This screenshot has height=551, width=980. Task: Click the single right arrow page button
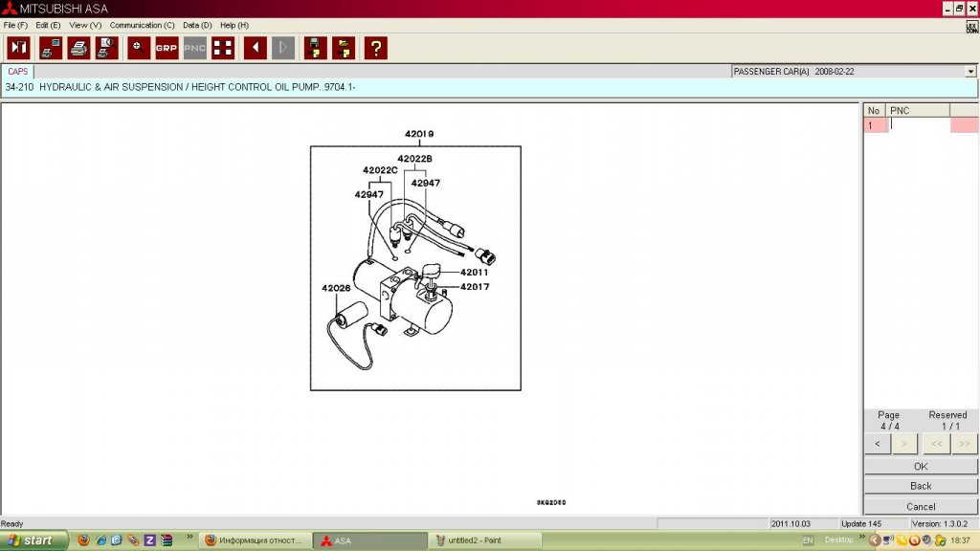904,444
